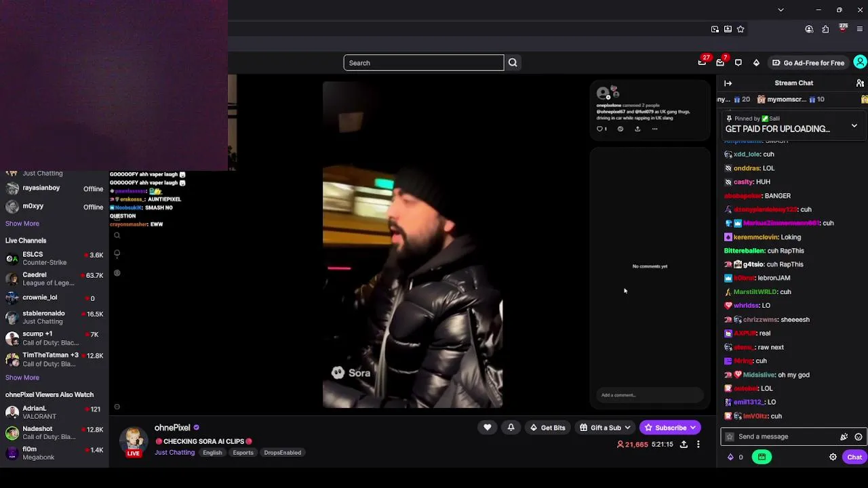
Task: Open Nadeshot Call of Duty channel
Action: pyautogui.click(x=54, y=432)
